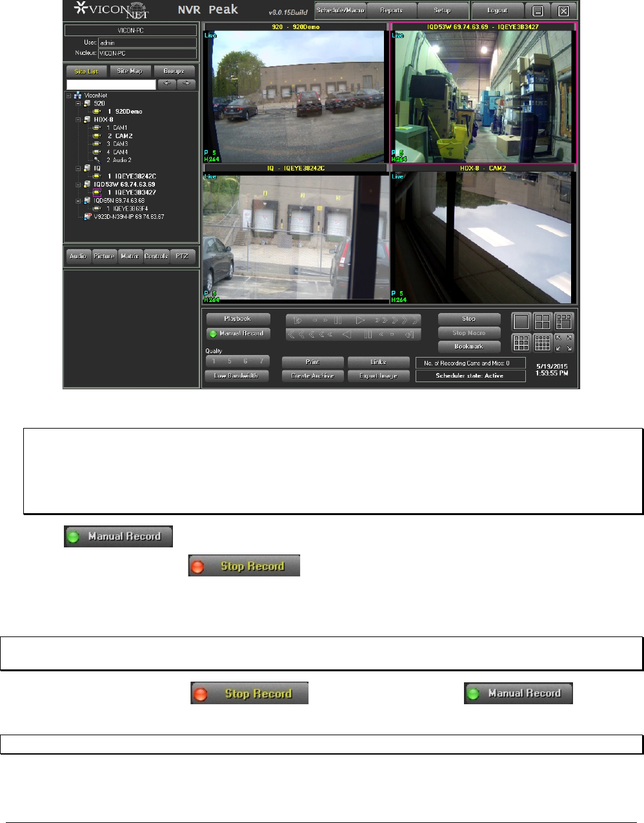
Task: Collapse the HDX-8 site node
Action: click(x=79, y=119)
